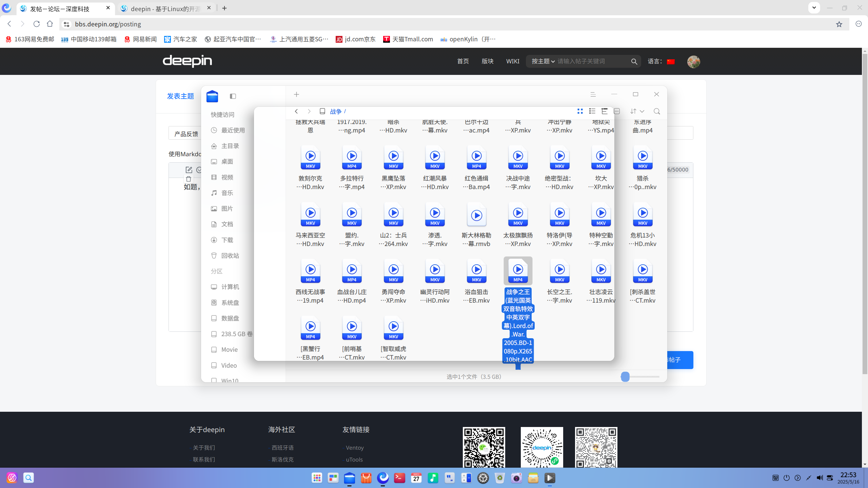868x488 pixels.
Task: Open the 按主题 search type dropdown
Action: coord(543,61)
